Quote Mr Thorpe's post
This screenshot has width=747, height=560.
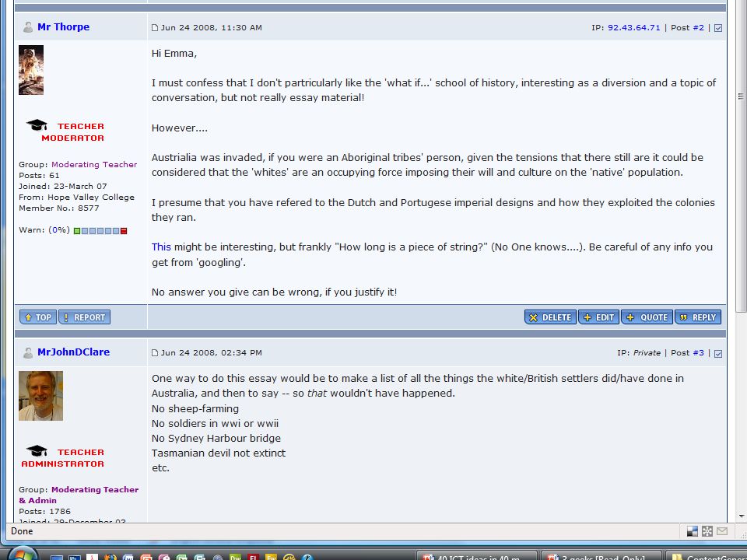click(647, 317)
